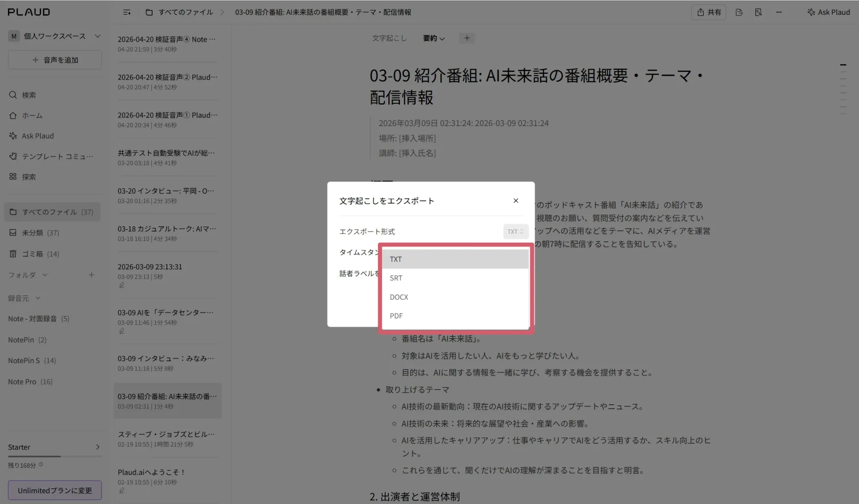
Task: Open the Steve Jobs and Bill recording
Action: tap(167, 439)
